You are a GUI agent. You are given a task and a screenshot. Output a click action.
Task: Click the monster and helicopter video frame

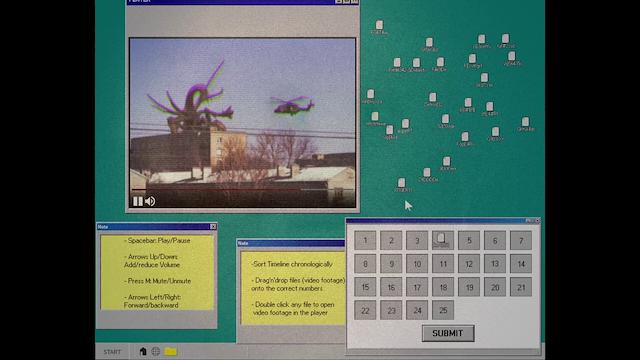242,122
